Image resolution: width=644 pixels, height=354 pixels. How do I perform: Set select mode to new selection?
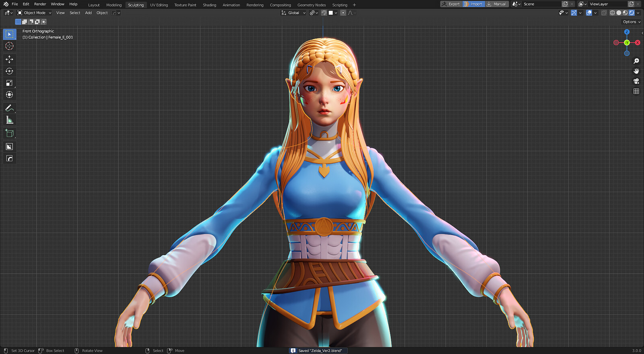pyautogui.click(x=18, y=22)
